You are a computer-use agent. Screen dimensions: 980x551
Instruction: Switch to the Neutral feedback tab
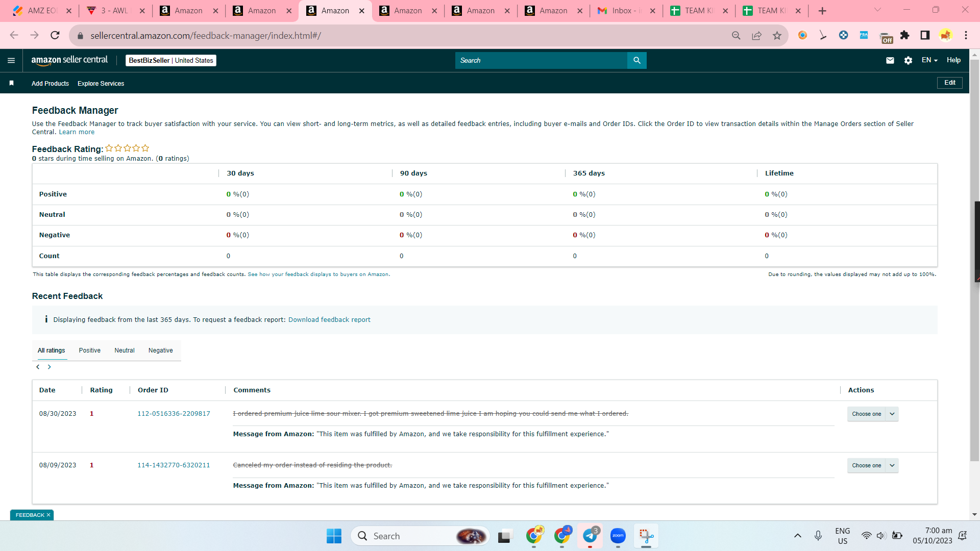[125, 350]
